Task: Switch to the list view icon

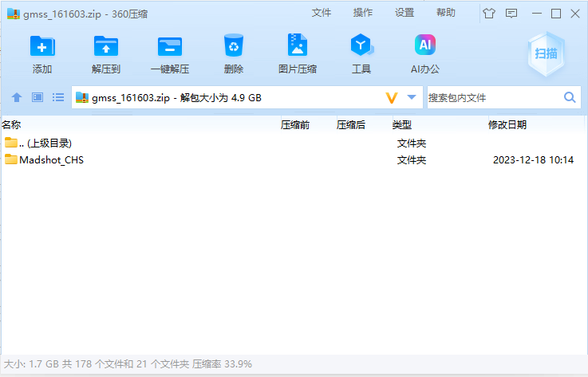Action: pos(57,97)
